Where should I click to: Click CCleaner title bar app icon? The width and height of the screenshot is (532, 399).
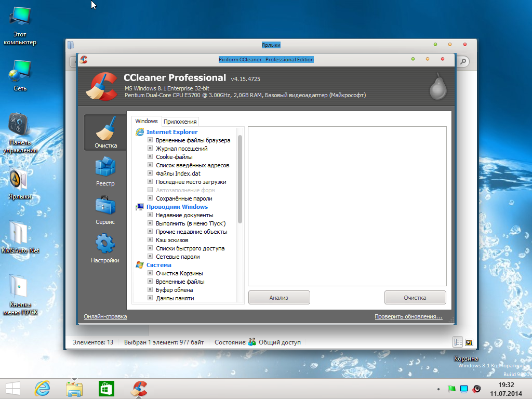pyautogui.click(x=84, y=60)
